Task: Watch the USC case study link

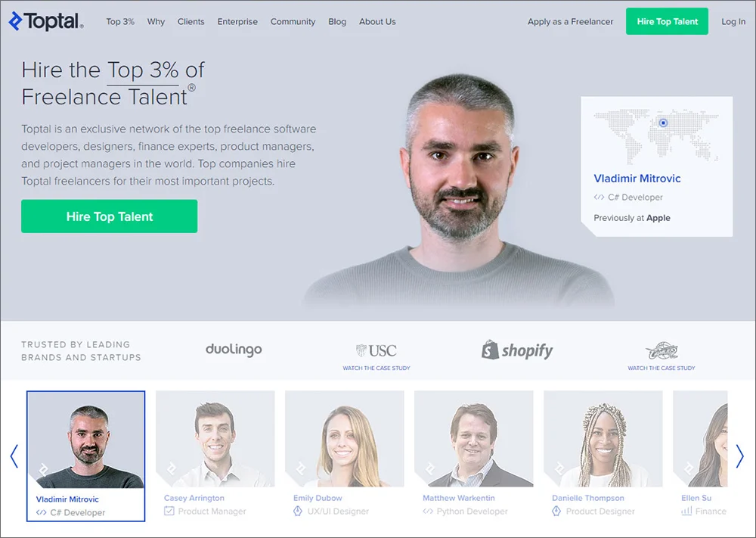Action: point(376,369)
